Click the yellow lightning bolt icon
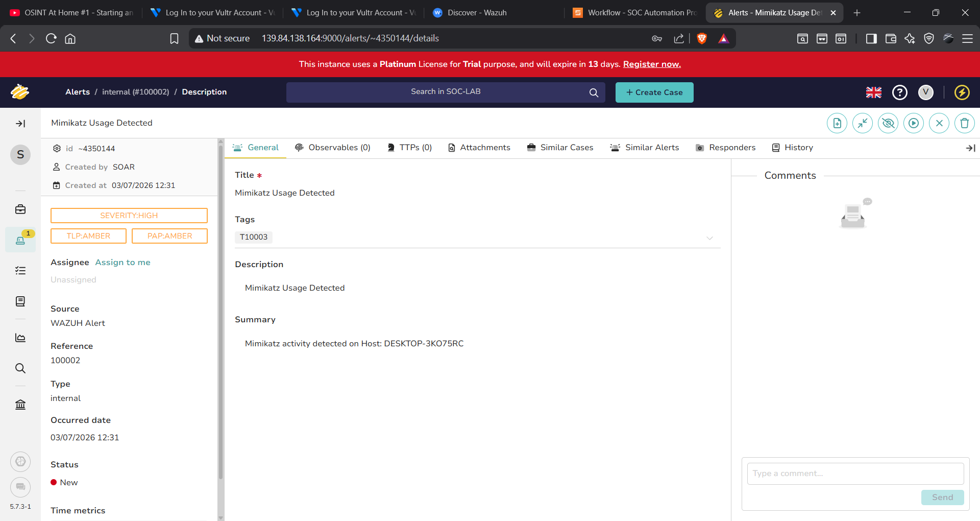The image size is (980, 521). tap(962, 92)
